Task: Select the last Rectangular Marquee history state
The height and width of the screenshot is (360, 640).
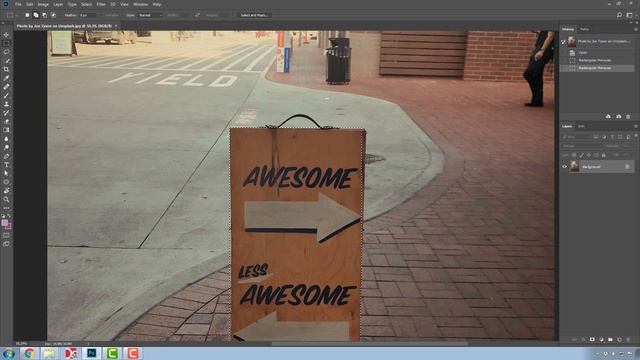Action: pyautogui.click(x=598, y=68)
